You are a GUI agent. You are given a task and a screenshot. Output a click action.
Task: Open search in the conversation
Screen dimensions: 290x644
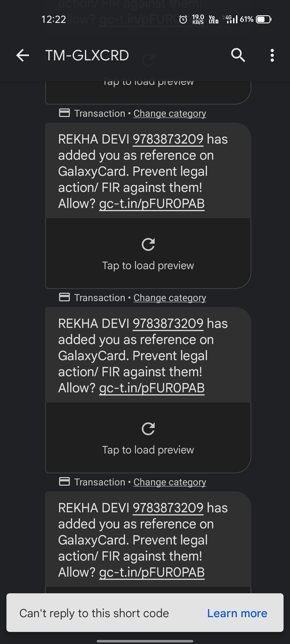tap(238, 56)
